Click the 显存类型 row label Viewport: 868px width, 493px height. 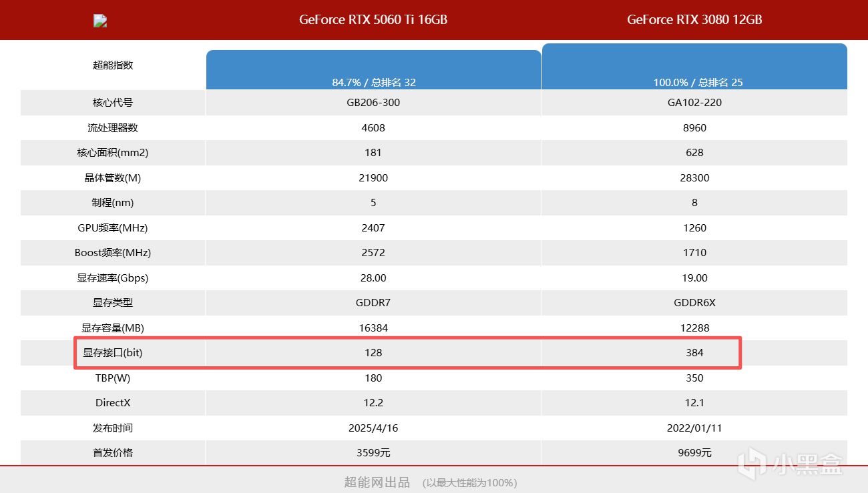click(x=113, y=303)
